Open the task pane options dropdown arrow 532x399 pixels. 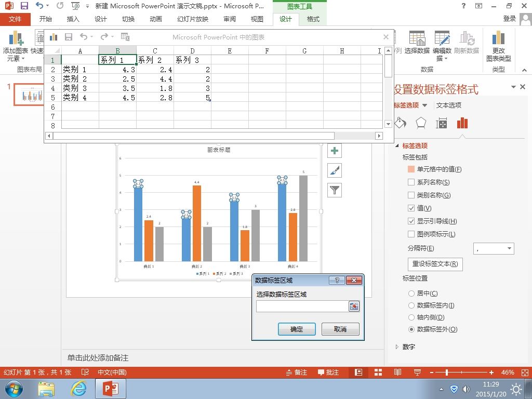tap(513, 87)
